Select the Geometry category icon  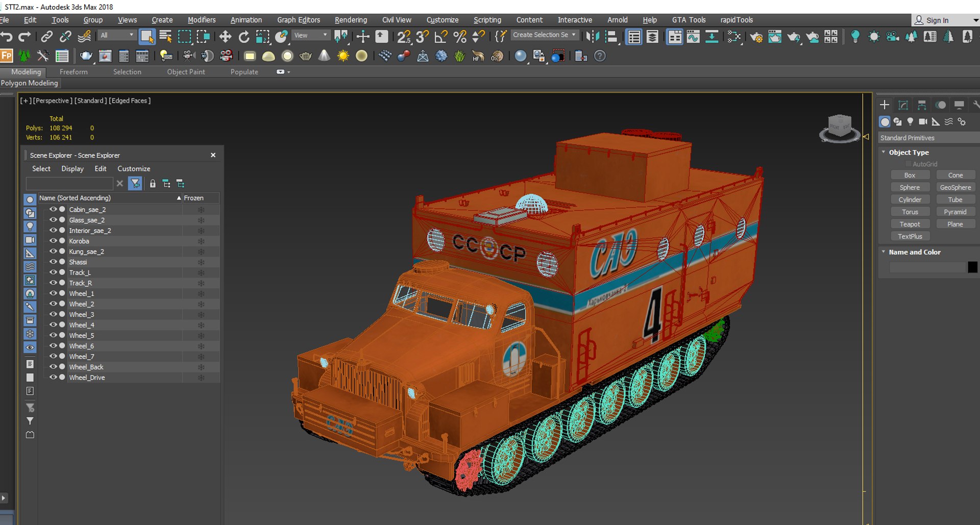coord(885,121)
